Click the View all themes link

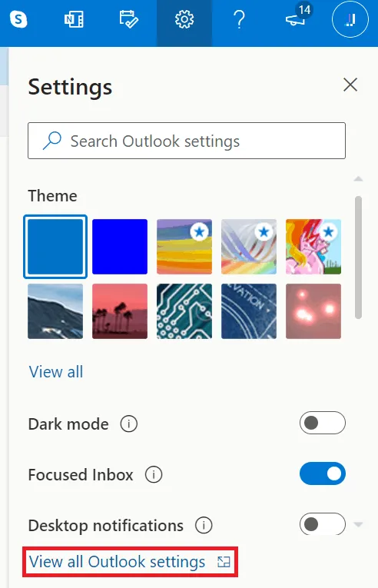coord(56,372)
